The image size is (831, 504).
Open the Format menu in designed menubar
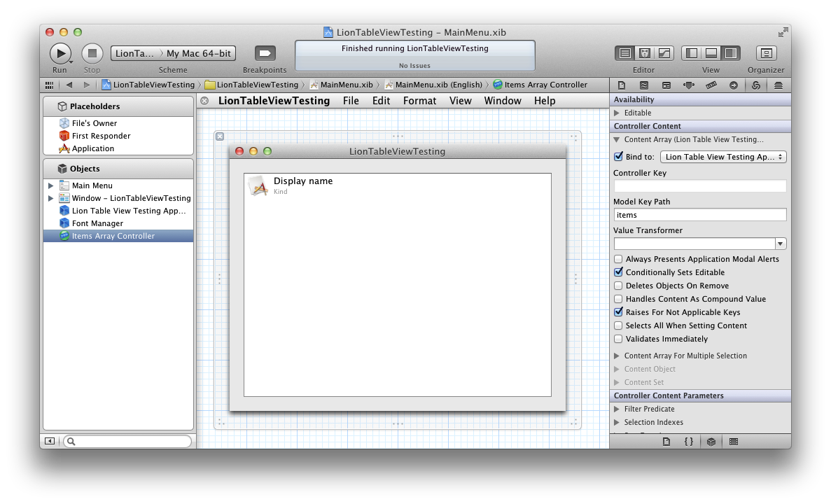point(420,101)
